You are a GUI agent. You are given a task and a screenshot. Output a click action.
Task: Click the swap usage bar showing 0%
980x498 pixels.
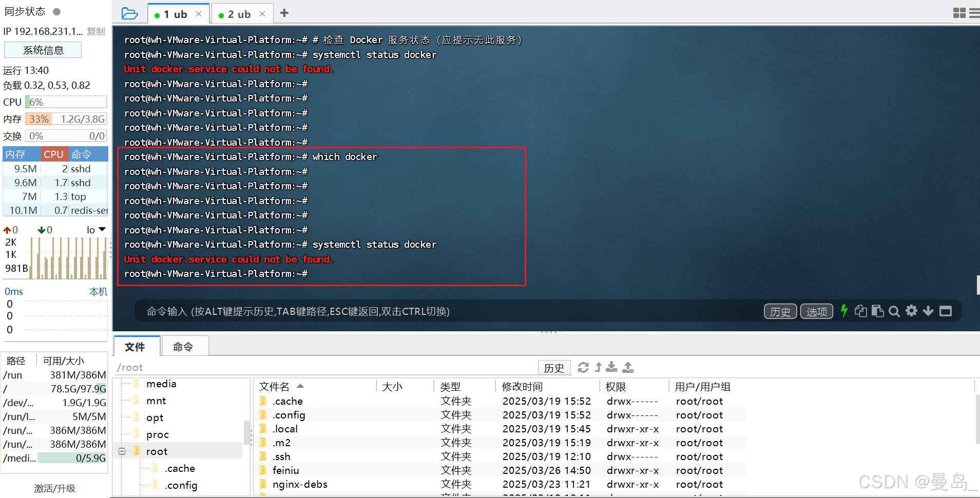66,136
